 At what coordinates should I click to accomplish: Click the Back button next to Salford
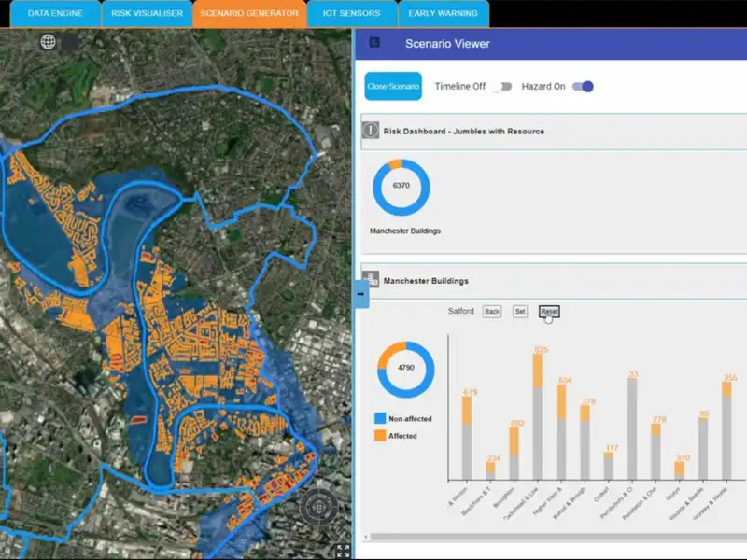[492, 312]
